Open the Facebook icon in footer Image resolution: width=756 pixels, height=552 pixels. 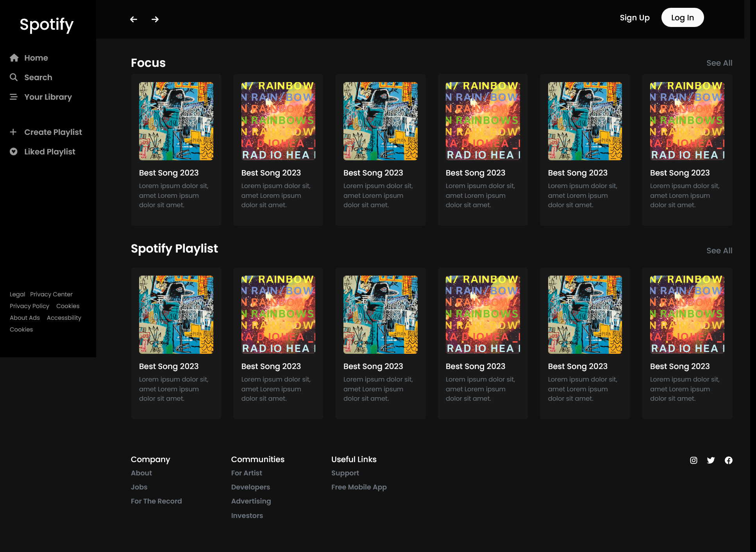tap(728, 460)
